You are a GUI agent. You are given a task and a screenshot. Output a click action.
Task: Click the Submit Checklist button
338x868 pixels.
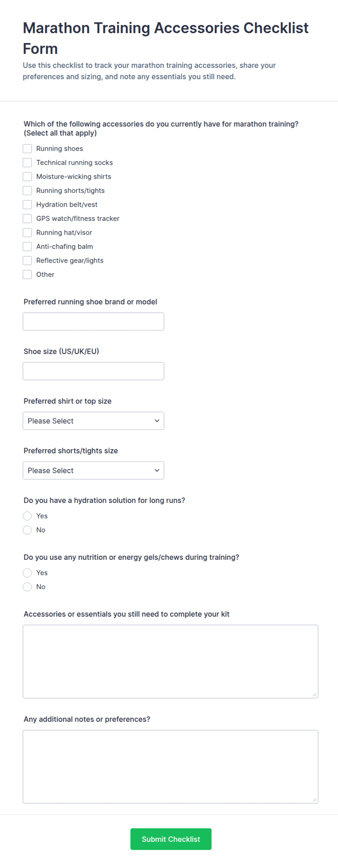pos(171,839)
